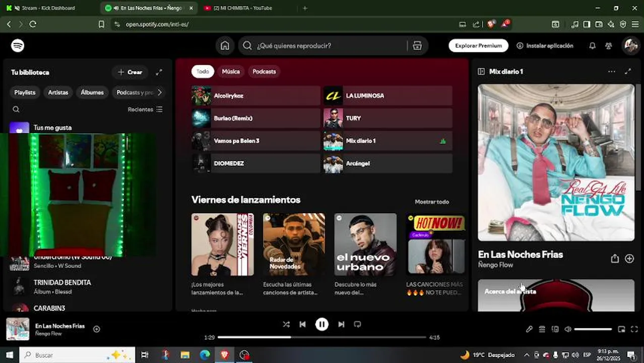Open friend activity icon
Viewport: 644px width, 363px height.
tap(608, 46)
